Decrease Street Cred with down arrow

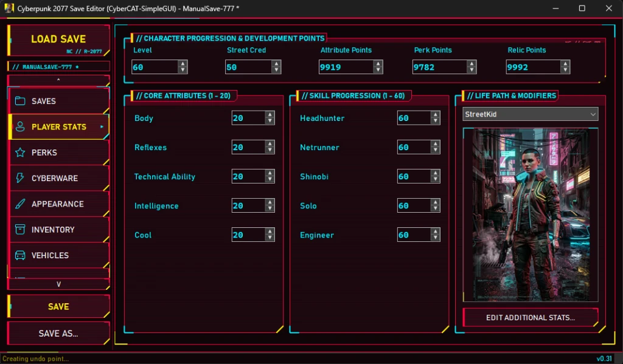(276, 70)
